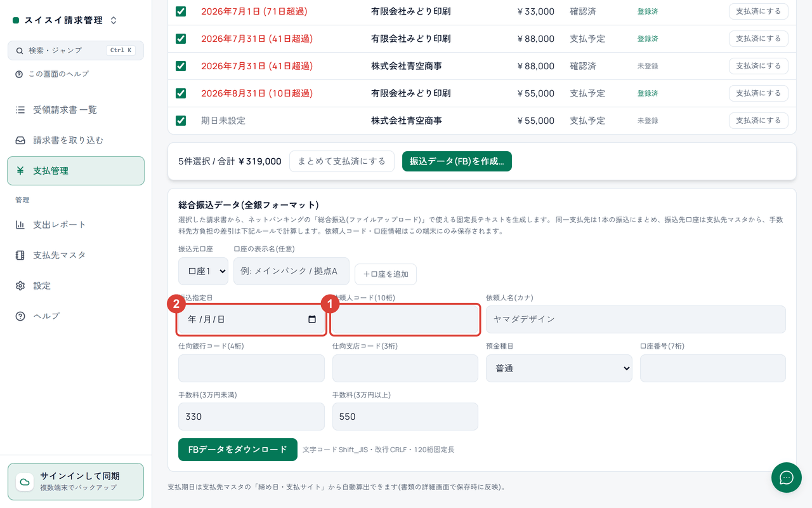This screenshot has height=508, width=812.
Task: Mark the 8月31日 ¥55,000 row as 支払済
Action: point(758,93)
